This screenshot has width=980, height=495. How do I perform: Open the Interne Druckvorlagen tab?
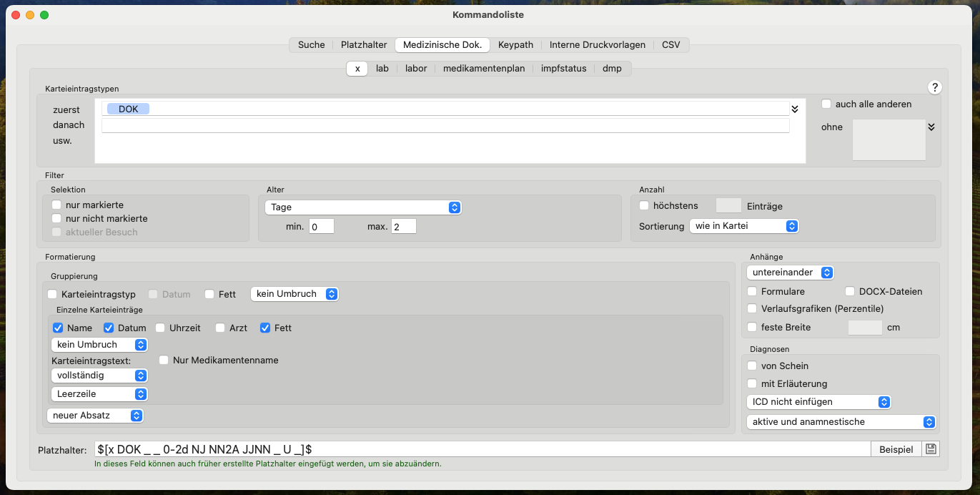pos(598,44)
